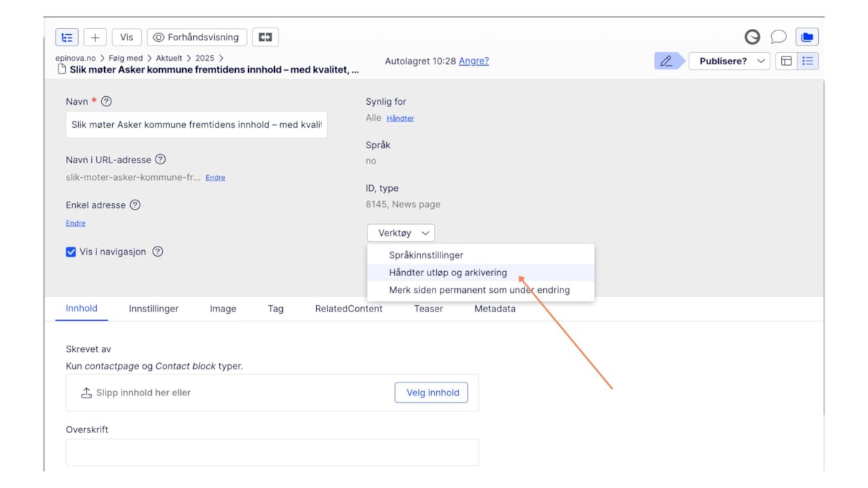868x488 pixels.
Task: Open the comments speech bubble icon
Action: 778,38
